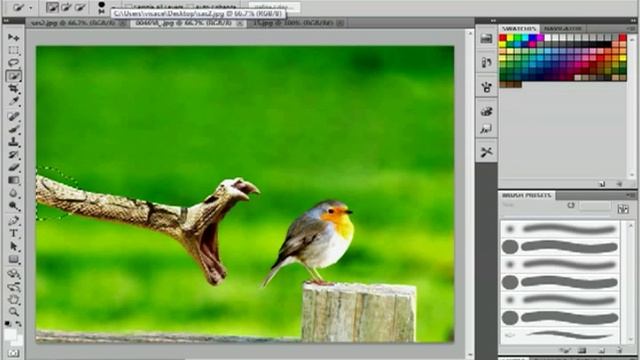Screen dimensions: 640x360
Task: Pick the first red swatch
Action: pos(503,38)
